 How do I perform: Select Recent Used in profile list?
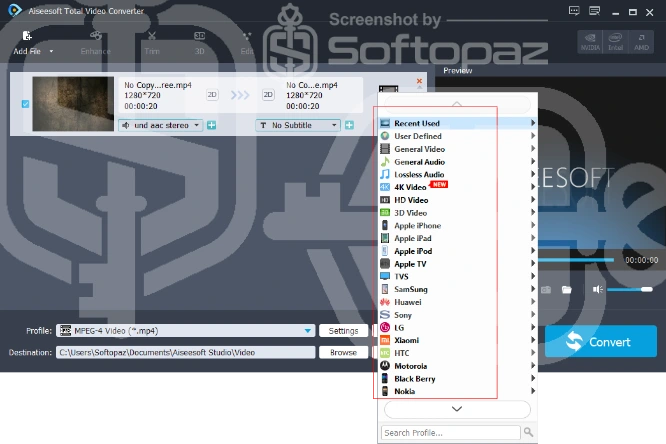(x=457, y=123)
